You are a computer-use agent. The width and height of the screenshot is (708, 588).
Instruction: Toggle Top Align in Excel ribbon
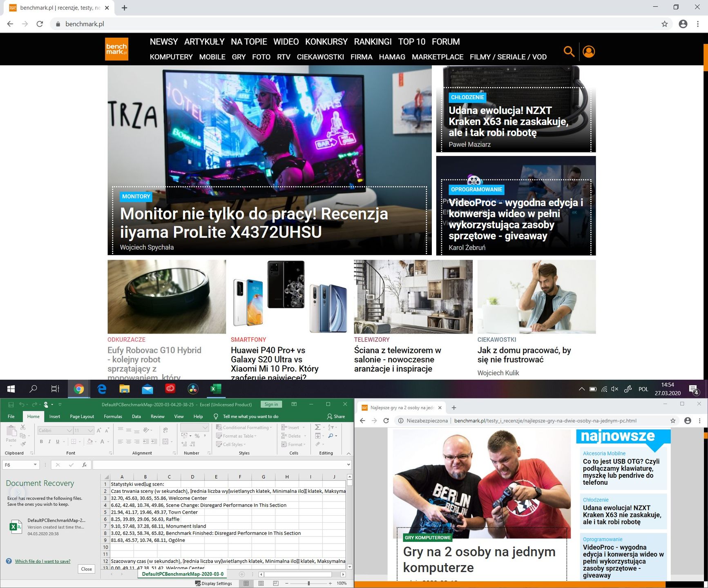(121, 430)
